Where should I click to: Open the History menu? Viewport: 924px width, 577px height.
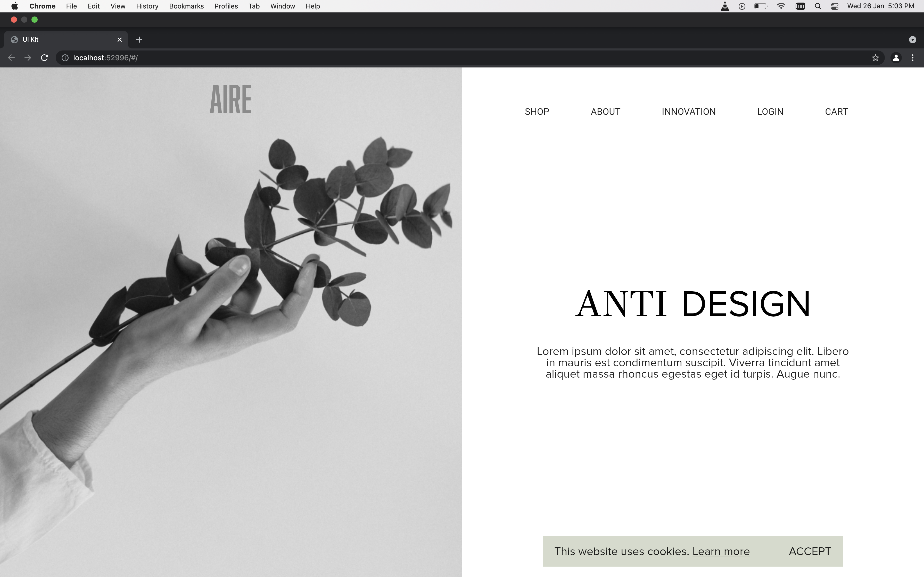[147, 6]
